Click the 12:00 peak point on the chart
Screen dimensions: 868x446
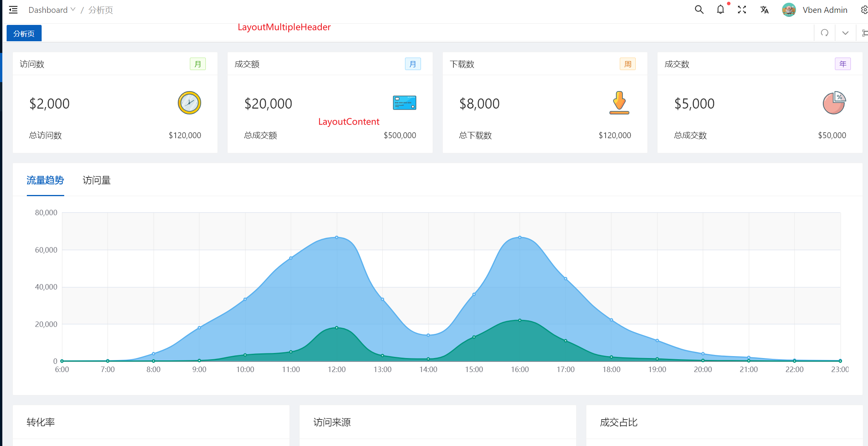[x=337, y=237]
